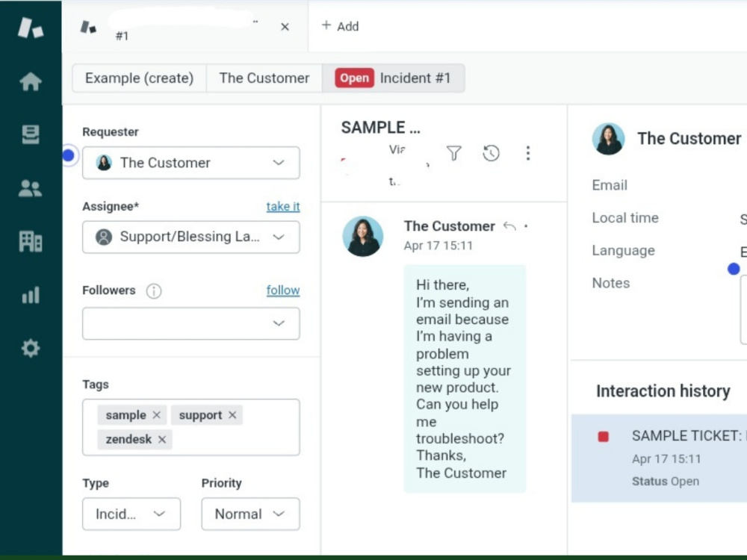
Task: Show Followers info icon
Action: (x=154, y=290)
